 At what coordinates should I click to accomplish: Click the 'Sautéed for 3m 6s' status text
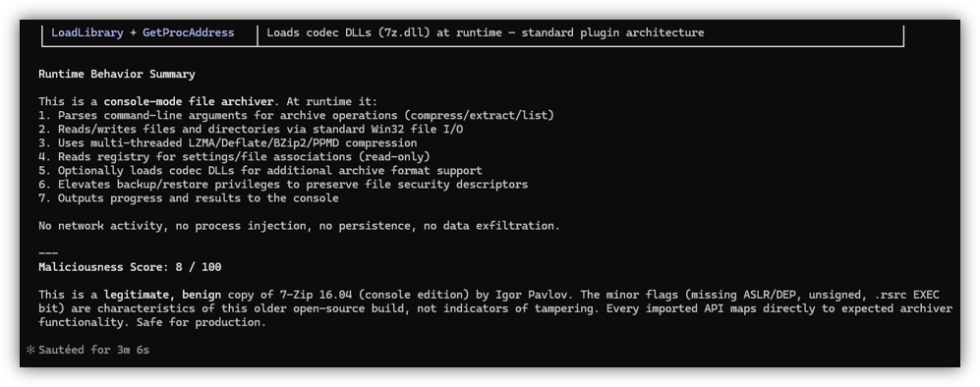point(93,351)
